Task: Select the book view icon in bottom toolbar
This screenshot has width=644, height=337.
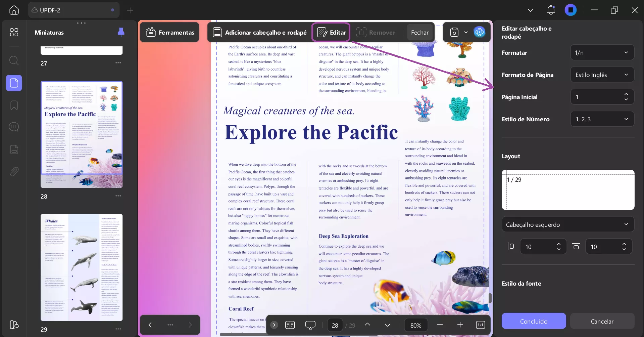Action: click(x=290, y=325)
